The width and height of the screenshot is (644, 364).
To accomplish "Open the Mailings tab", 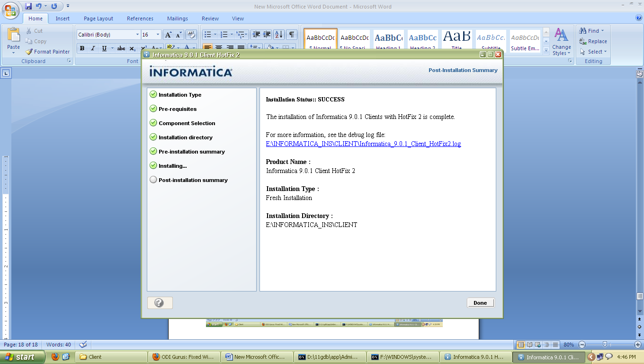I will pyautogui.click(x=178, y=18).
